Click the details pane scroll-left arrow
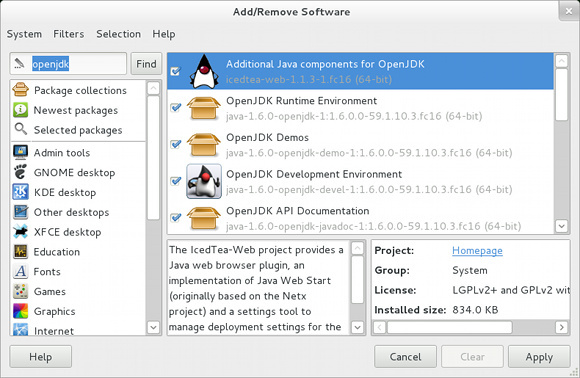 pos(380,327)
